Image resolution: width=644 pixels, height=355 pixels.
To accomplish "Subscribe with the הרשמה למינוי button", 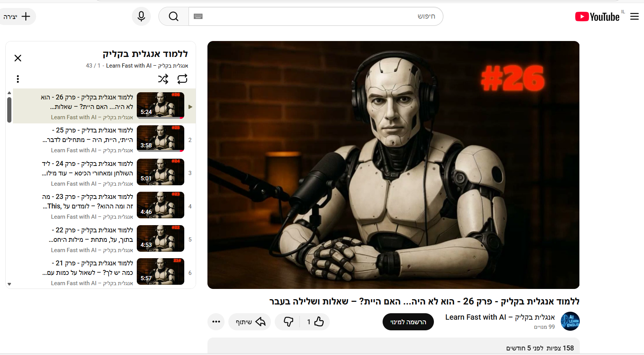I will click(x=408, y=322).
